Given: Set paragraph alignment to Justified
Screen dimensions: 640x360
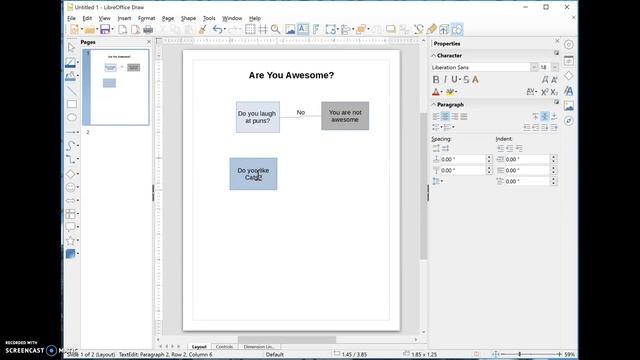Looking at the screenshot, I should [464, 117].
